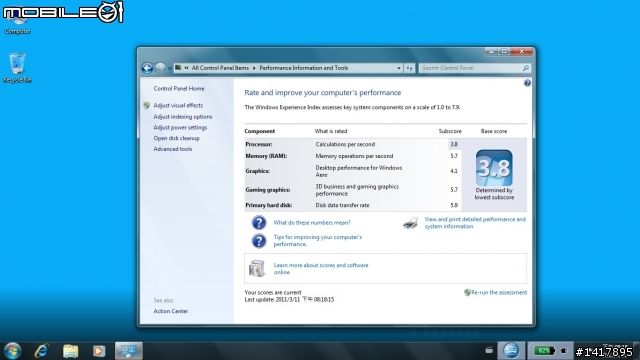Click the Forward arrow navigation button
Viewport: 640px width, 360px height.
(x=160, y=68)
